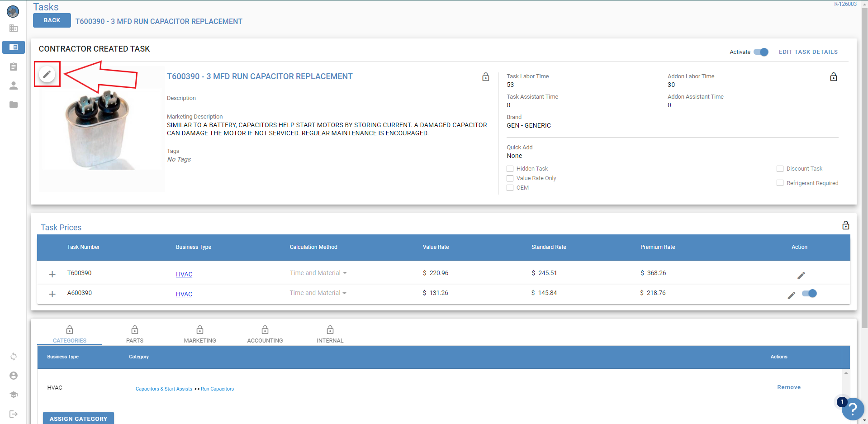The width and height of the screenshot is (868, 424).
Task: Switch to the Parts tab
Action: coord(135,334)
